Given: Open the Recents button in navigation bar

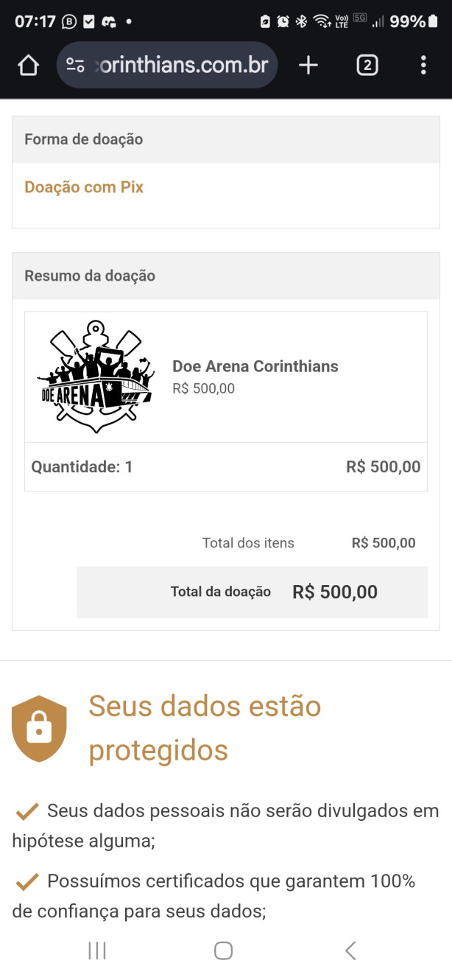Looking at the screenshot, I should [x=96, y=951].
